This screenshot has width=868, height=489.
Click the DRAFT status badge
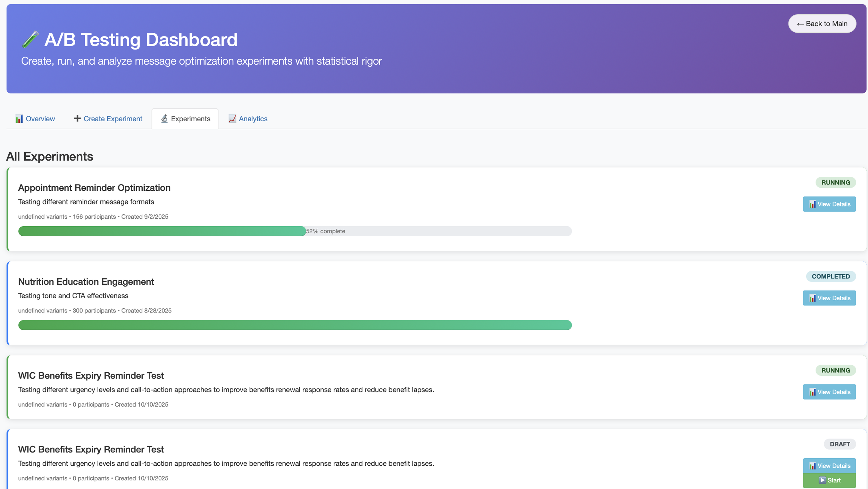coord(840,444)
